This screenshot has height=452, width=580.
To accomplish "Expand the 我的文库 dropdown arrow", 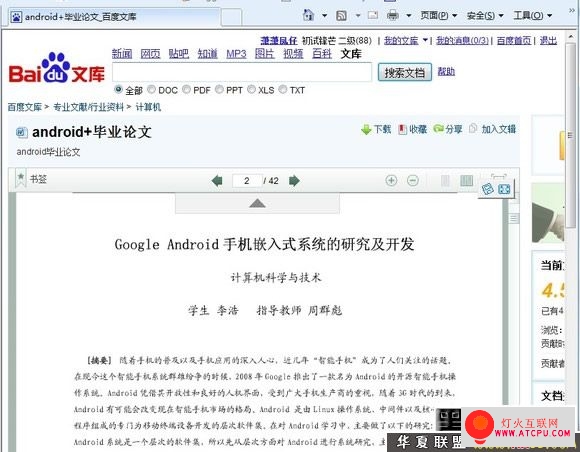I will pos(425,40).
